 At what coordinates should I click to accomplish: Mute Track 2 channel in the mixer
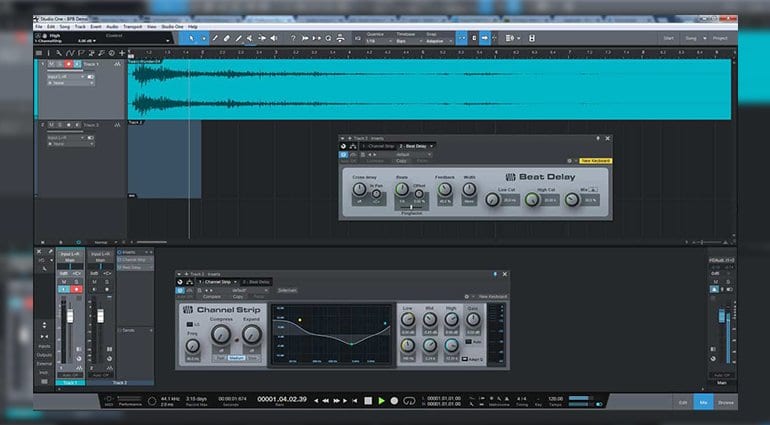(x=94, y=282)
